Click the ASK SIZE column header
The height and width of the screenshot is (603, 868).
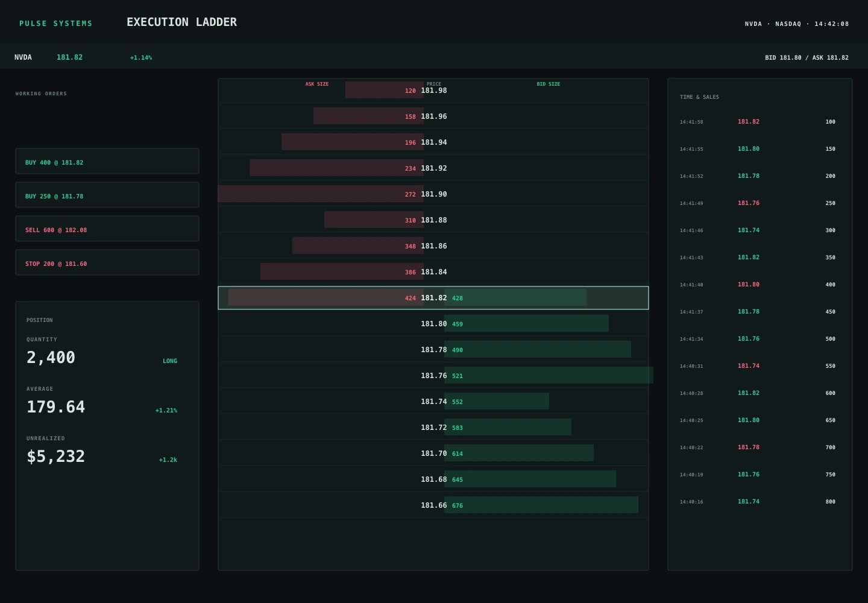pyautogui.click(x=317, y=84)
